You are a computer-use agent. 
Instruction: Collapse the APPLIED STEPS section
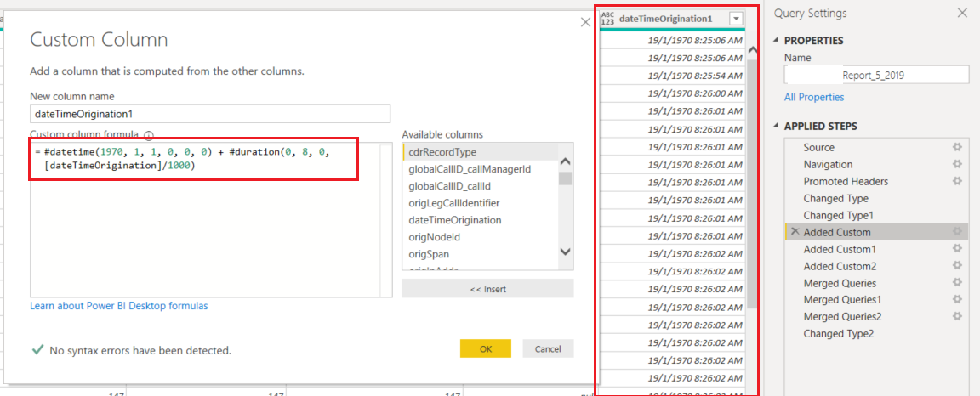coord(777,126)
